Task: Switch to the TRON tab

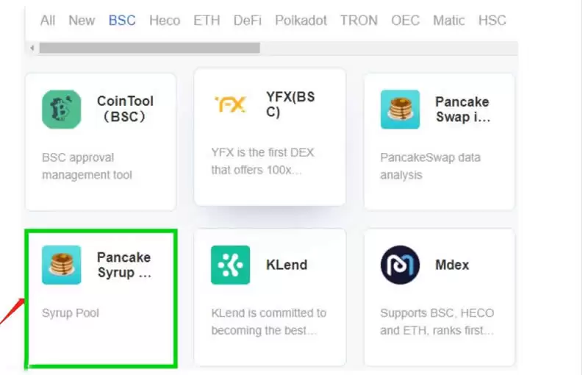Action: pyautogui.click(x=359, y=21)
